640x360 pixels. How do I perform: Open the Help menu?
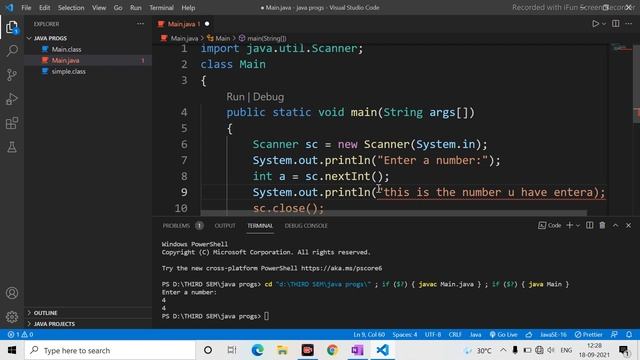tap(188, 7)
